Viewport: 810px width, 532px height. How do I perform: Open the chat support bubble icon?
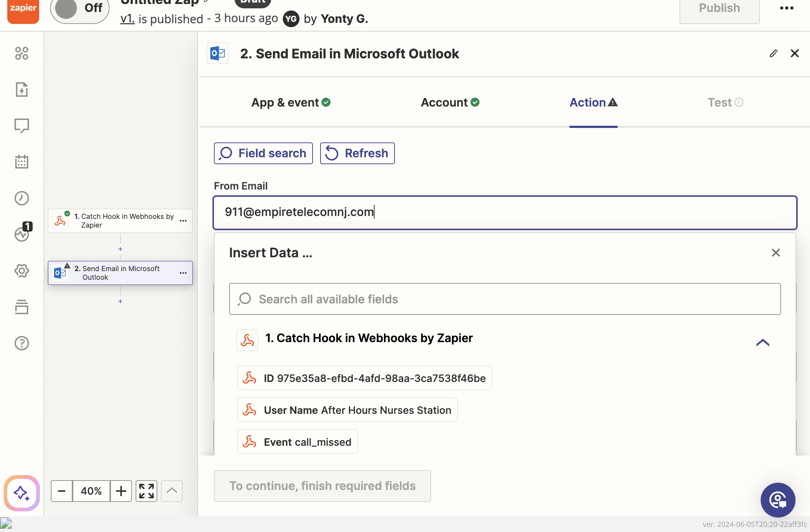point(778,500)
